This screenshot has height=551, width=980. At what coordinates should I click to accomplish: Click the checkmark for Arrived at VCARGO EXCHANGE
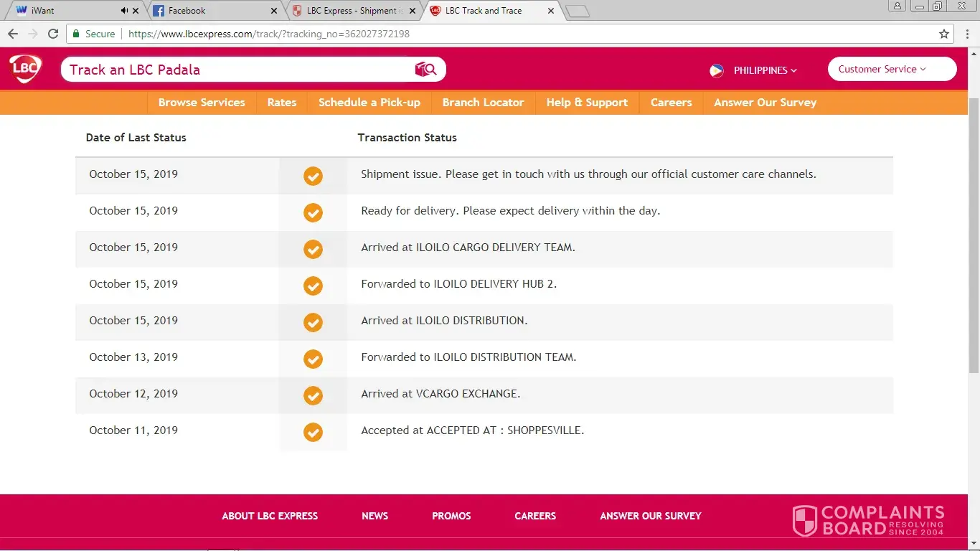(313, 395)
